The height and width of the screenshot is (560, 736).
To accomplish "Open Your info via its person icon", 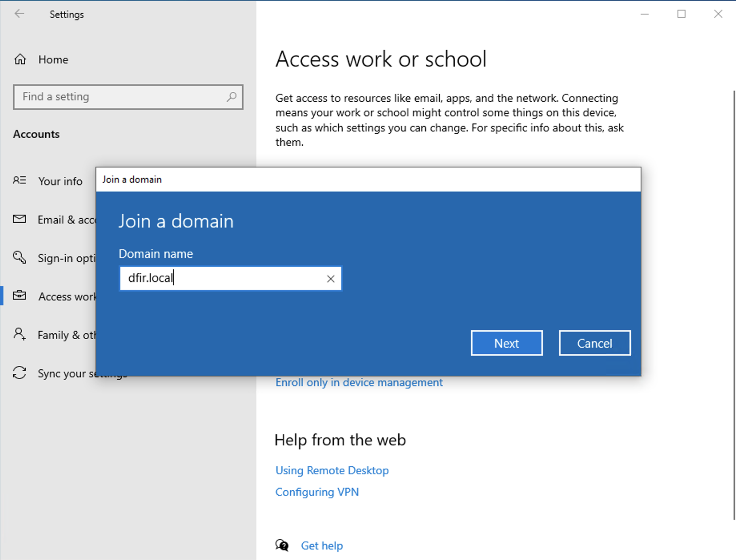I will 19,181.
